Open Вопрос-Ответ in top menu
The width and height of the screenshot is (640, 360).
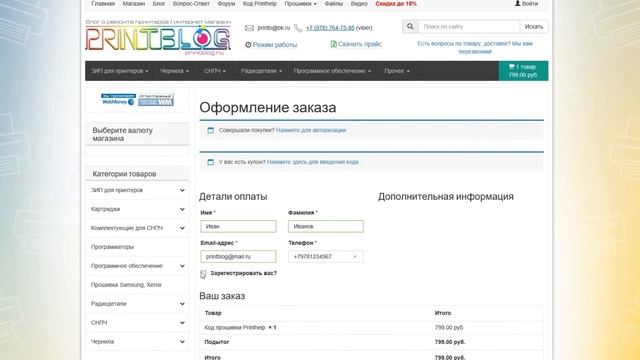tap(191, 4)
